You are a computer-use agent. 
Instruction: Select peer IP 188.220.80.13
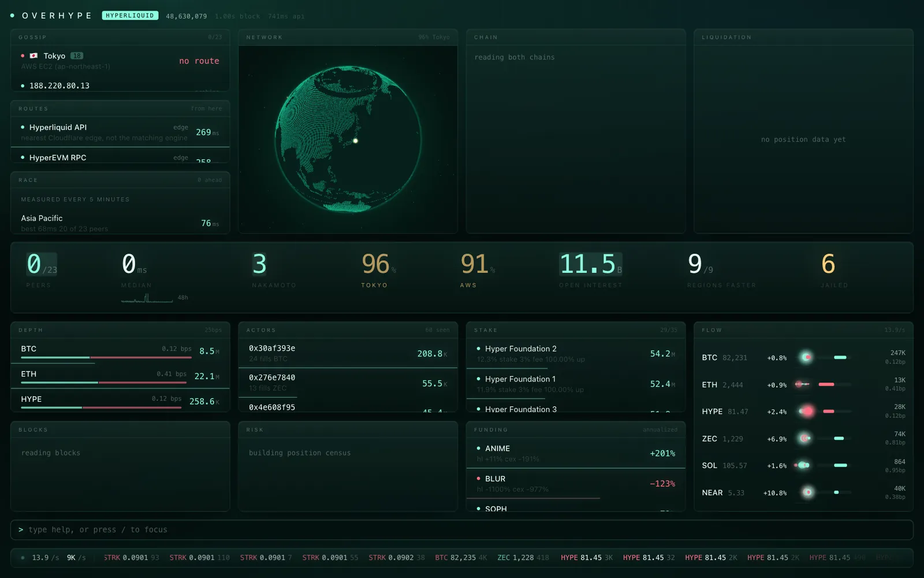coord(59,86)
